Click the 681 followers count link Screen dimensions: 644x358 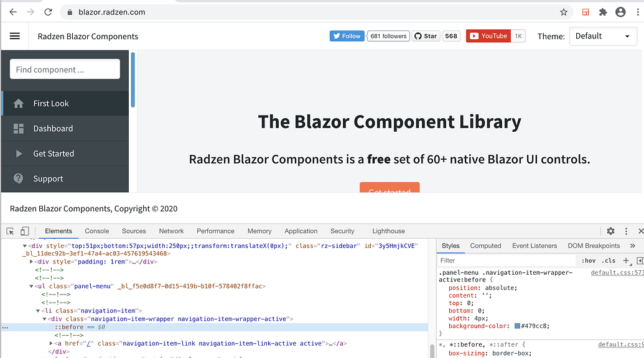(x=388, y=36)
